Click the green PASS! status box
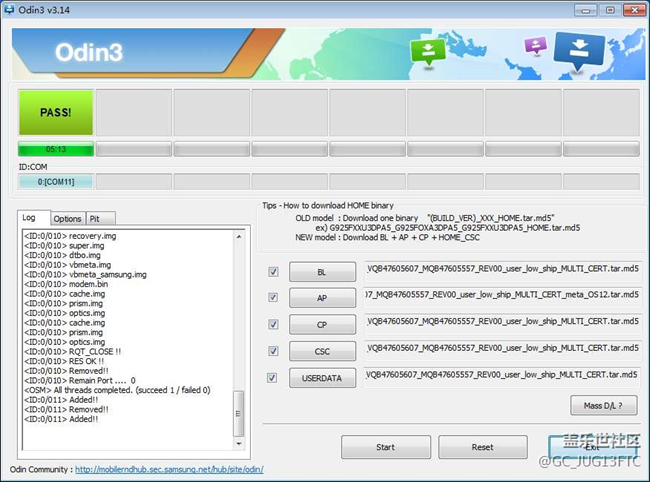 coord(56,112)
